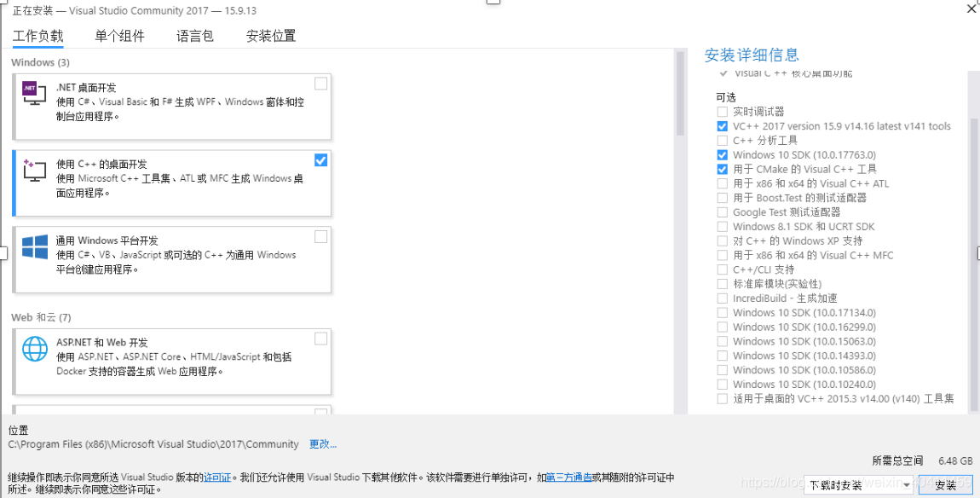Click the 更改... link to change install location

[323, 444]
